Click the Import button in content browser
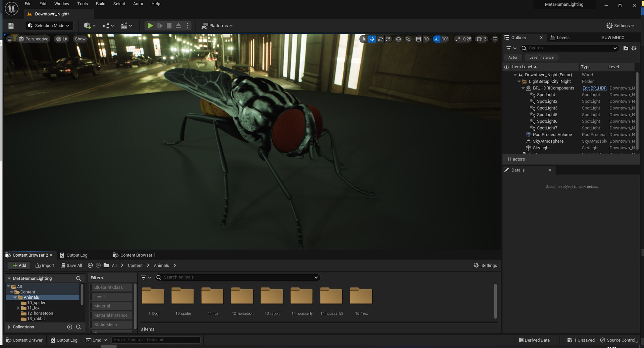Screen dimensions: 644x348 click(x=45, y=265)
